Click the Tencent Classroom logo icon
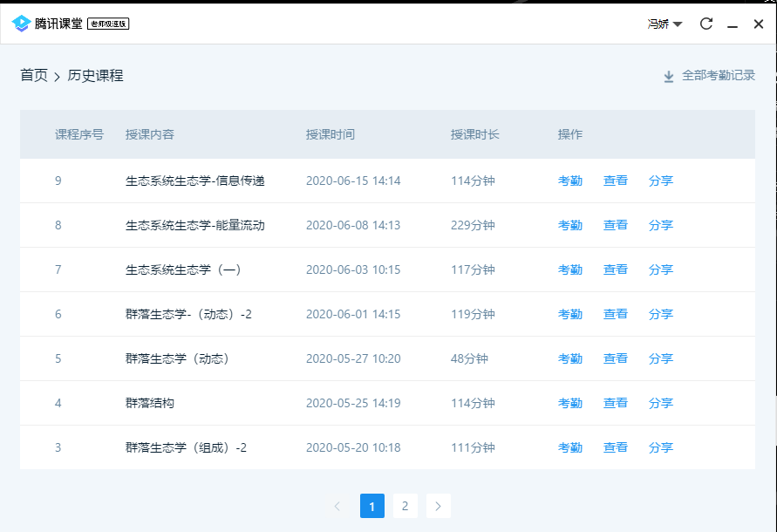Screen dimensions: 777x532 pos(22,24)
